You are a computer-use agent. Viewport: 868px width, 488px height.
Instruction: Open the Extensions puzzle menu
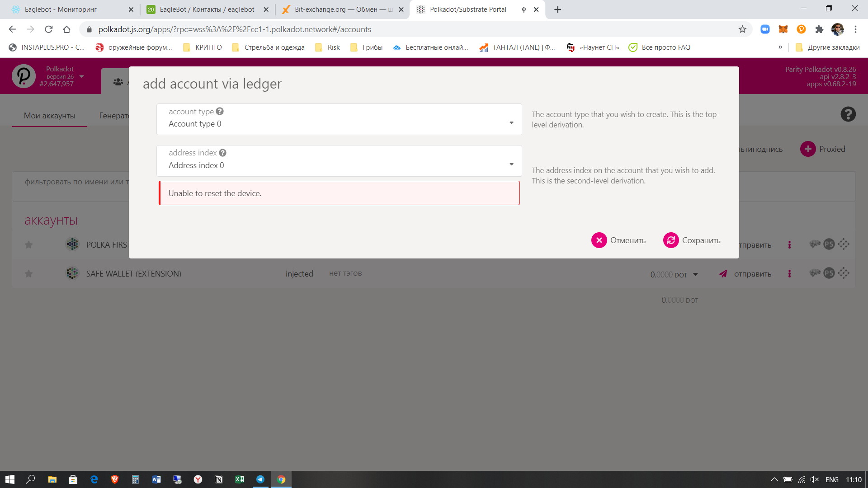(819, 29)
